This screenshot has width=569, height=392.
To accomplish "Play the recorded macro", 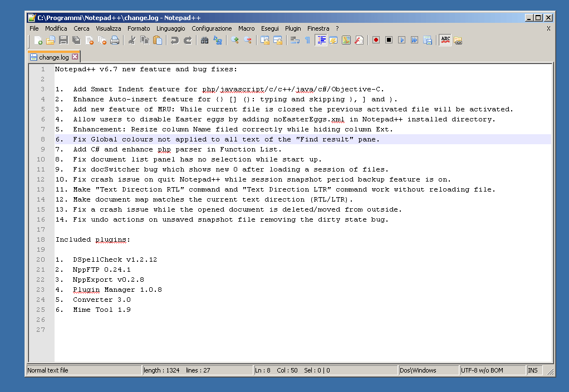I will point(401,40).
